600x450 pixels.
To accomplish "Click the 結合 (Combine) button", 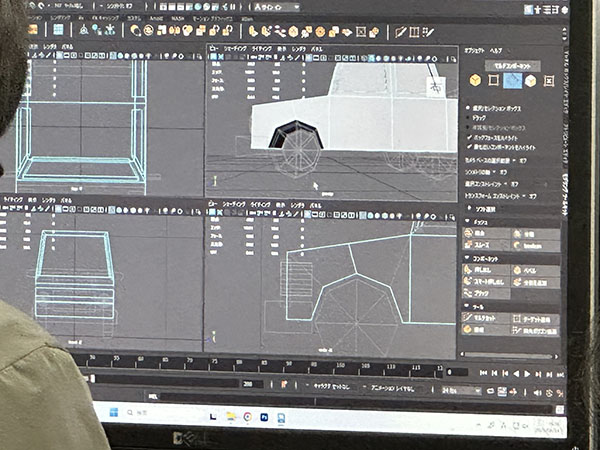I will 486,233.
